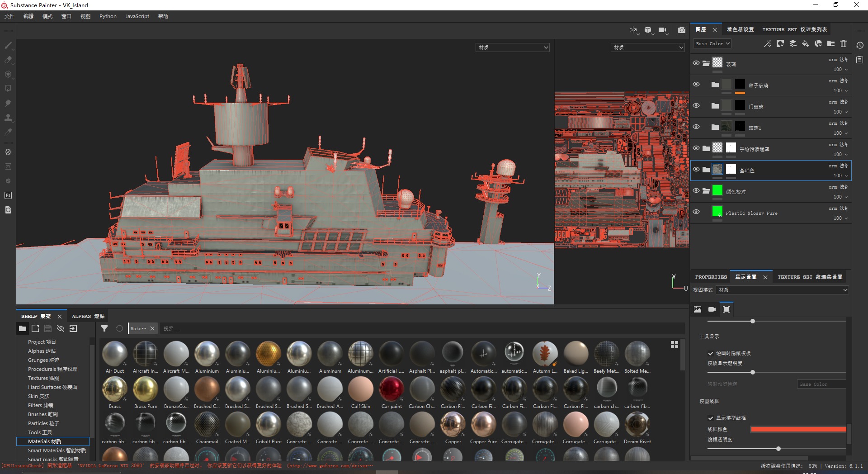Click the add mask icon in layers toolbar
Image resolution: width=868 pixels, height=474 pixels.
tap(780, 43)
